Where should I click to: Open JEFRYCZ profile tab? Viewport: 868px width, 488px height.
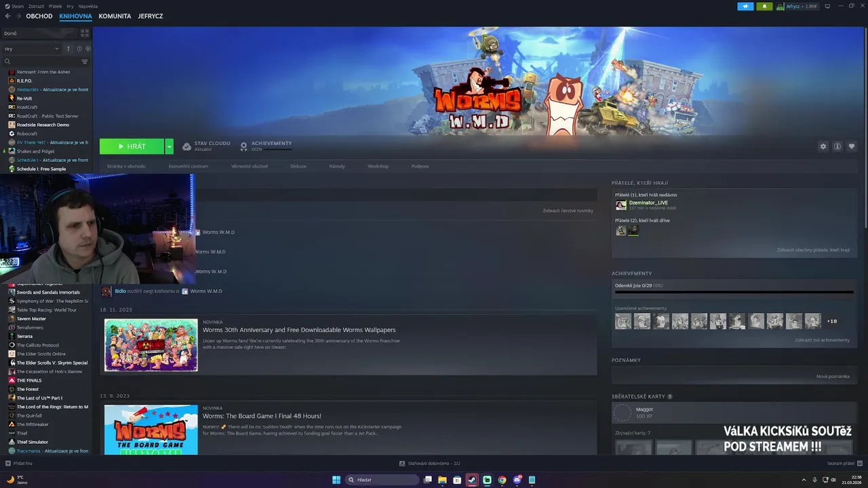(x=150, y=16)
